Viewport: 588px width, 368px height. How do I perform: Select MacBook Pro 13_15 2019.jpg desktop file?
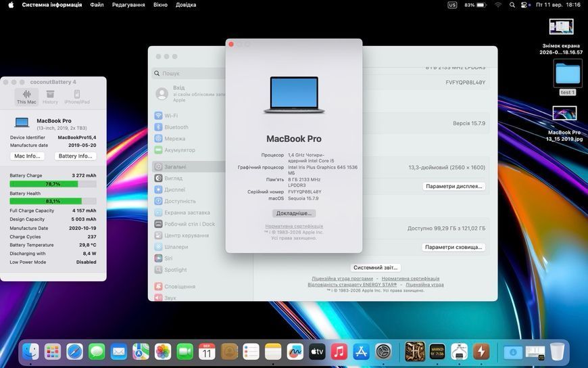point(564,123)
